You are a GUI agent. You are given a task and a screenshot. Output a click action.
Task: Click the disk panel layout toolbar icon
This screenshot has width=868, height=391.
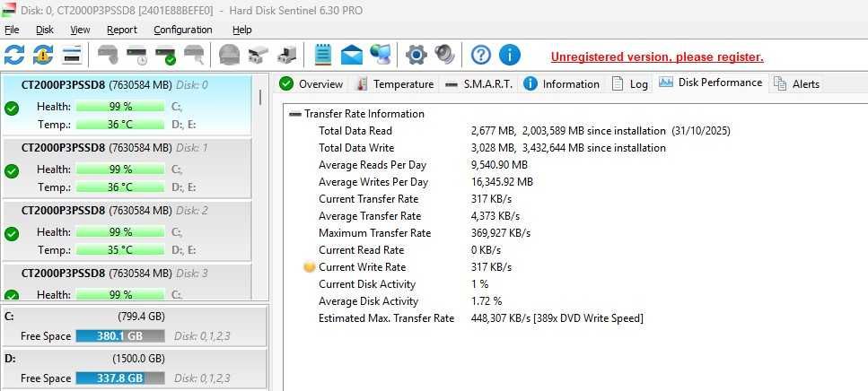pyautogui.click(x=72, y=55)
